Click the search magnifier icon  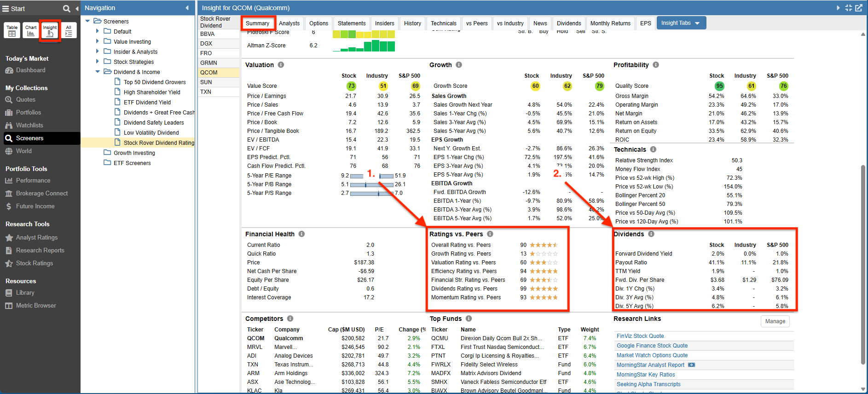pyautogui.click(x=67, y=9)
